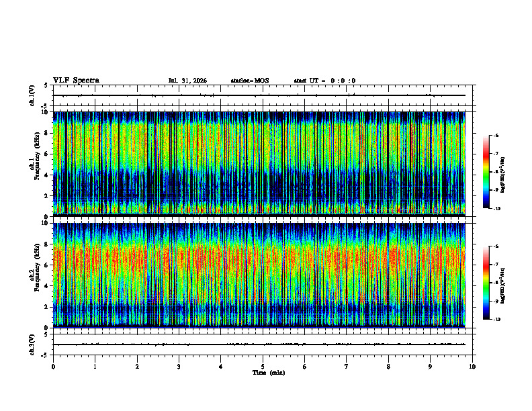Click the "ch.1 Frequency (kHz)" axis label

(35, 156)
